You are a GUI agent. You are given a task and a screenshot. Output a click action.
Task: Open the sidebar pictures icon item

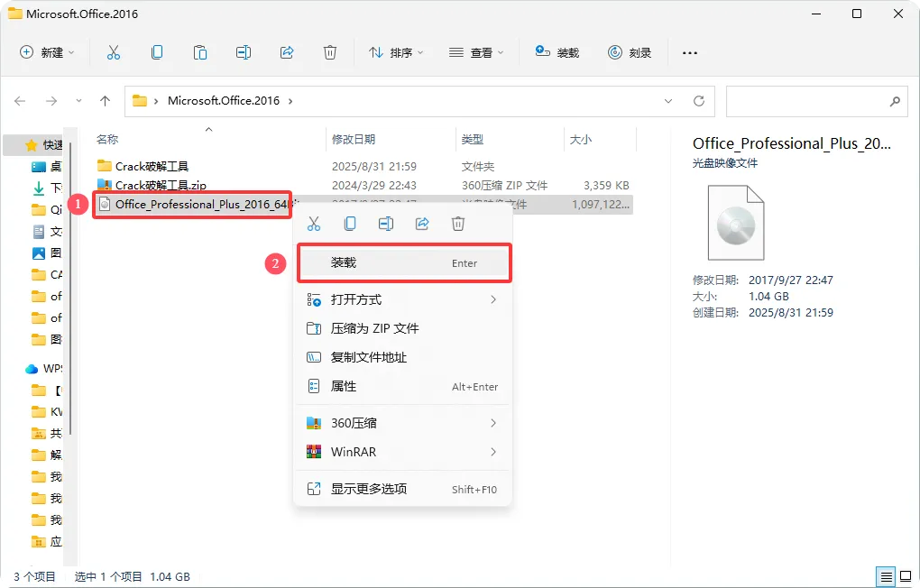[x=46, y=253]
